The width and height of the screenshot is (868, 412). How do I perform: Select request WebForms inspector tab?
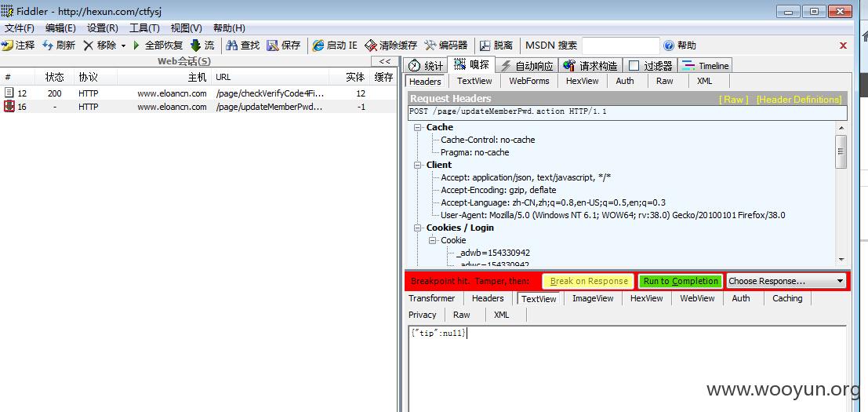[529, 81]
